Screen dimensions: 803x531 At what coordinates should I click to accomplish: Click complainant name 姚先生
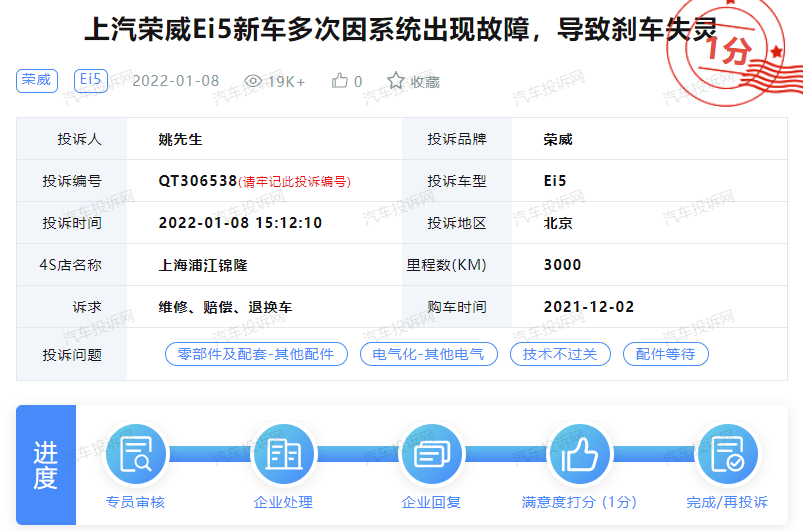180,139
